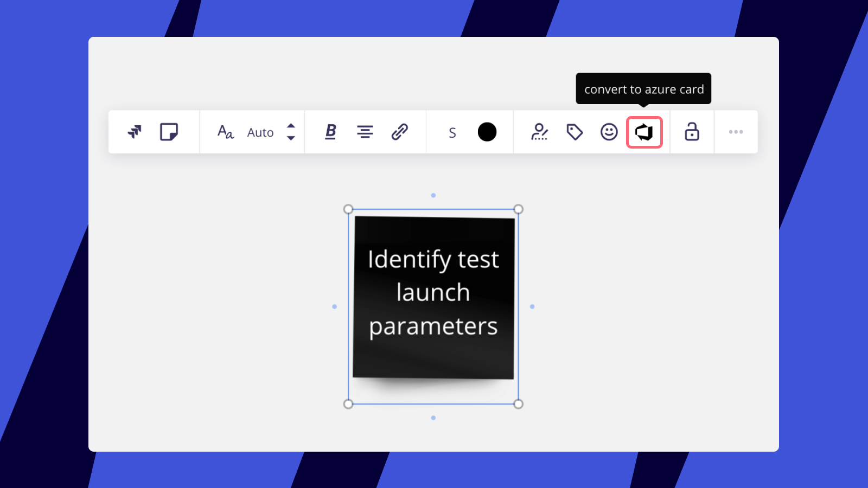
Task: Click the font style Aa icon
Action: pyautogui.click(x=226, y=132)
